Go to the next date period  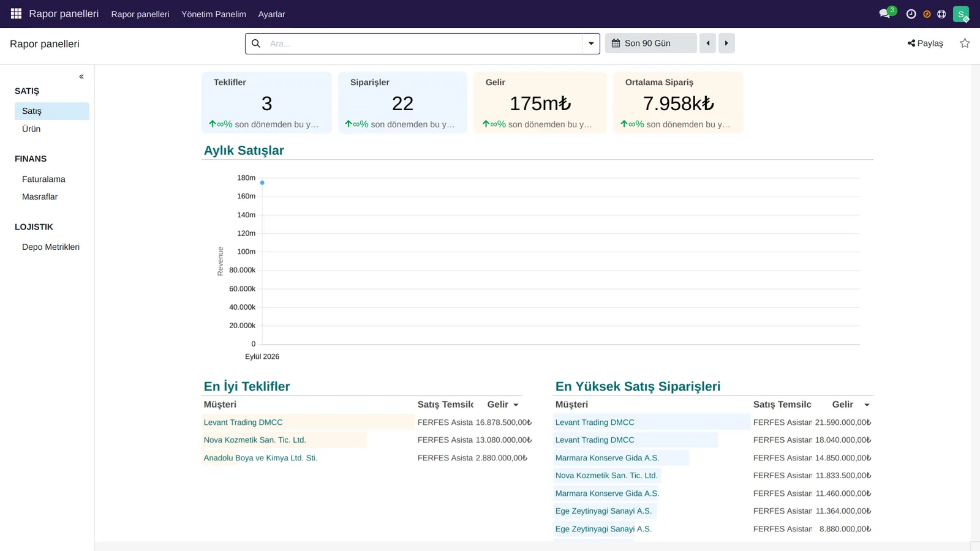coord(726,43)
